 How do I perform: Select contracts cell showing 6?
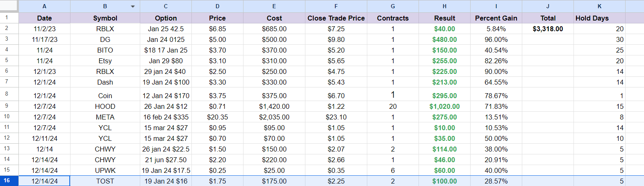[x=393, y=170]
